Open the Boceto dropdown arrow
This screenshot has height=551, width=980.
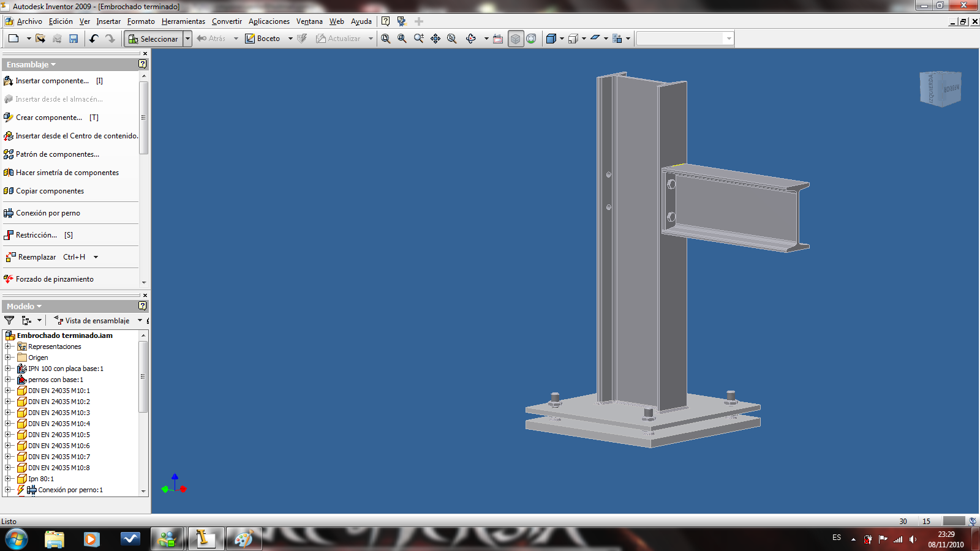coord(290,39)
